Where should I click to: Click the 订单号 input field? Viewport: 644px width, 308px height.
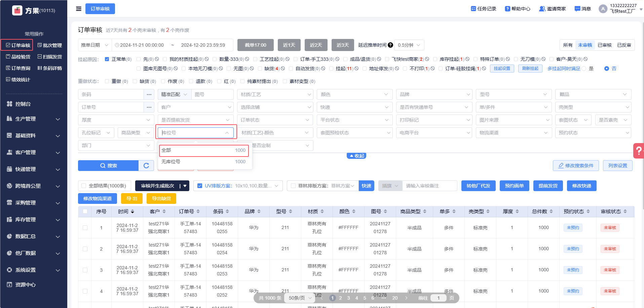point(111,107)
